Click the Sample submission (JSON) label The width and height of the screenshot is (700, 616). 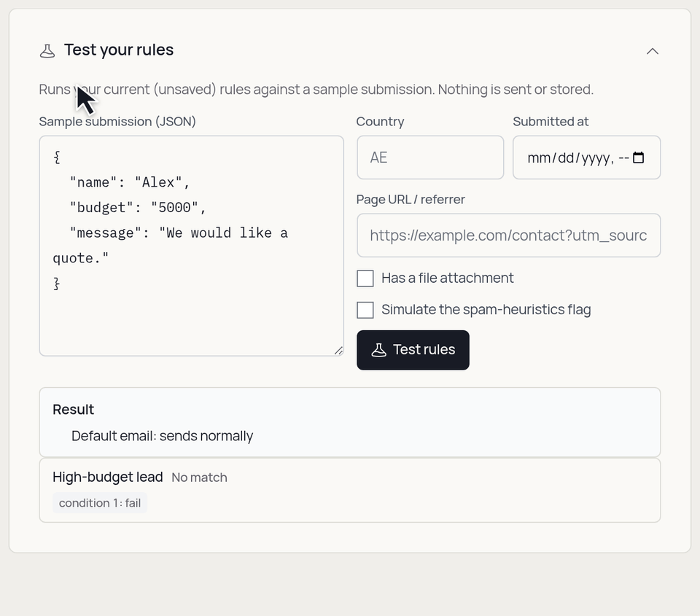coord(117,122)
